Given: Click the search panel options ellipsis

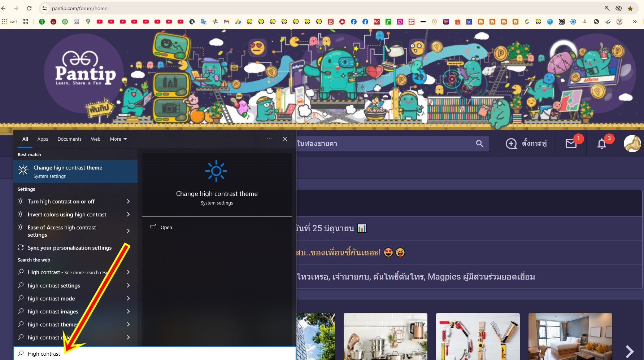Looking at the screenshot, I should pyautogui.click(x=270, y=139).
